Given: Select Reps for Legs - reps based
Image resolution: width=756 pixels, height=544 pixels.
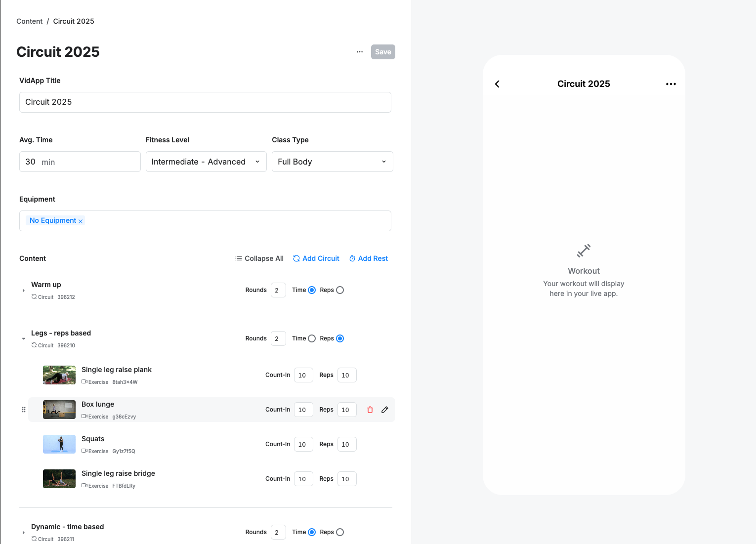Looking at the screenshot, I should (340, 338).
